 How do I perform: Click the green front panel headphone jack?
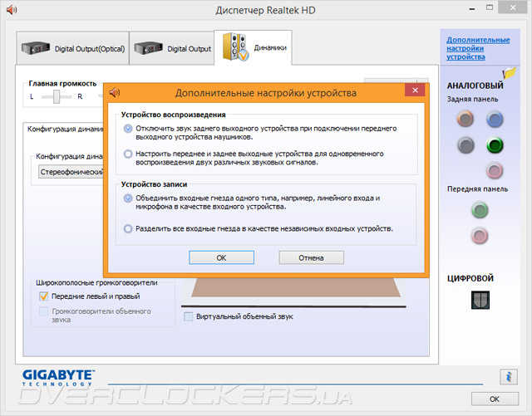(480, 210)
